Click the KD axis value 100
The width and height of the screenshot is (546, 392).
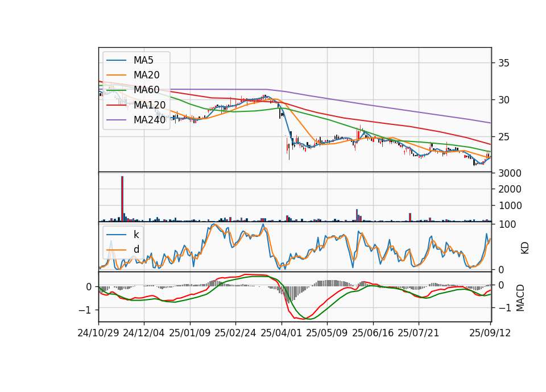tap(507, 224)
